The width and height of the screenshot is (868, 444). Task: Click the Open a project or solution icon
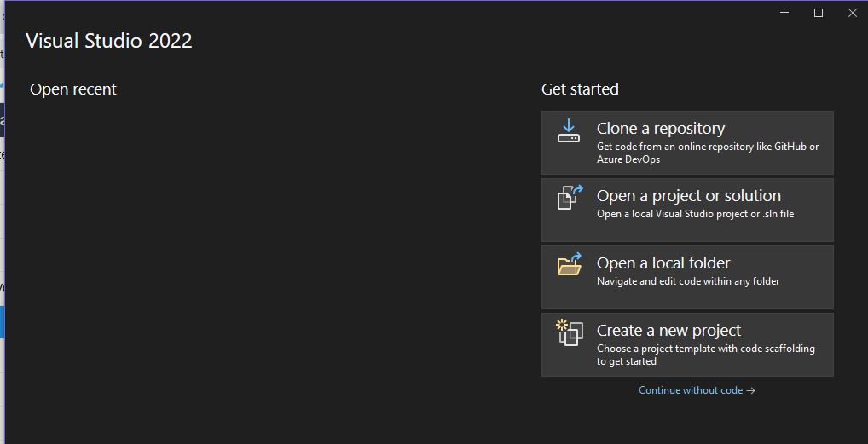pyautogui.click(x=569, y=198)
